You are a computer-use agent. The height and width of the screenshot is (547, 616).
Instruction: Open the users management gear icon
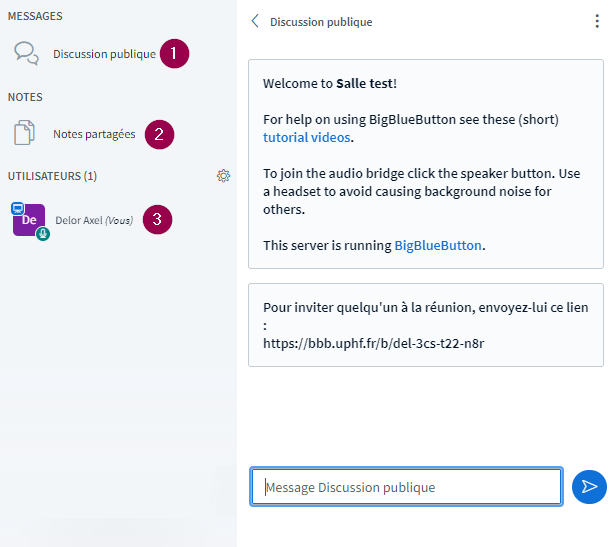click(x=223, y=176)
